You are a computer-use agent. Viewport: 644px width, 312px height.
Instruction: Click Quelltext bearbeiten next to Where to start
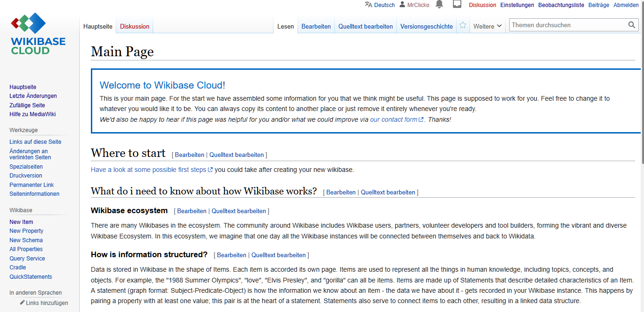(237, 155)
